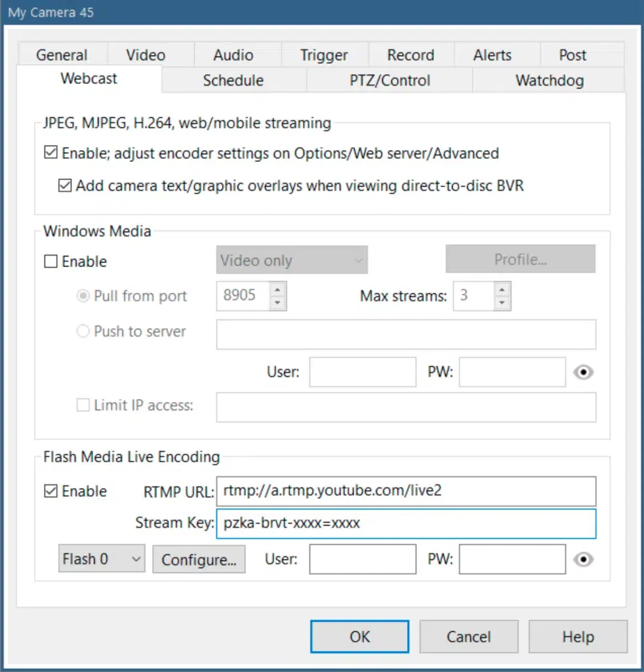Focus the Stream Key input field

pyautogui.click(x=405, y=523)
